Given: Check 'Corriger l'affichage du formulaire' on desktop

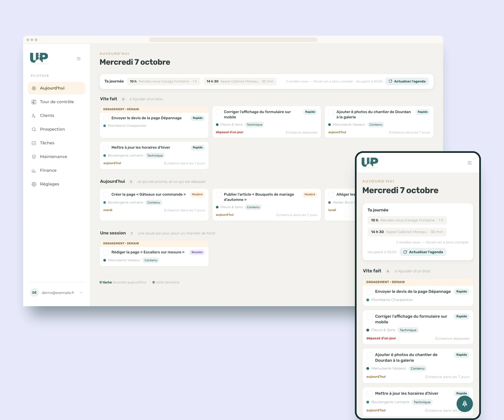Looking at the screenshot, I should pyautogui.click(x=219, y=112).
